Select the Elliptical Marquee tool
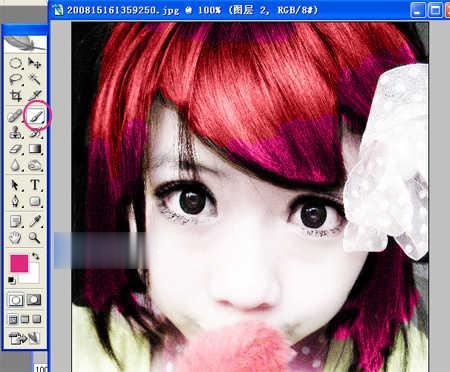 (x=15, y=63)
